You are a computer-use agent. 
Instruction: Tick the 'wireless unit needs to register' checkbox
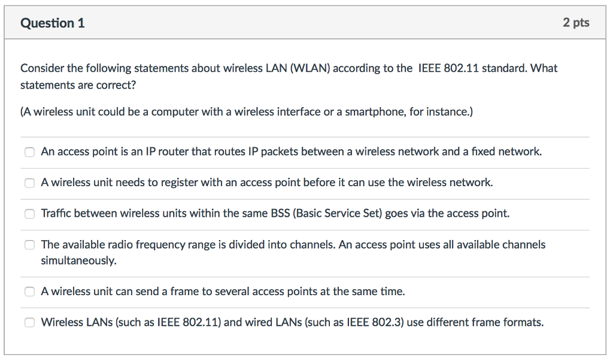pos(29,183)
